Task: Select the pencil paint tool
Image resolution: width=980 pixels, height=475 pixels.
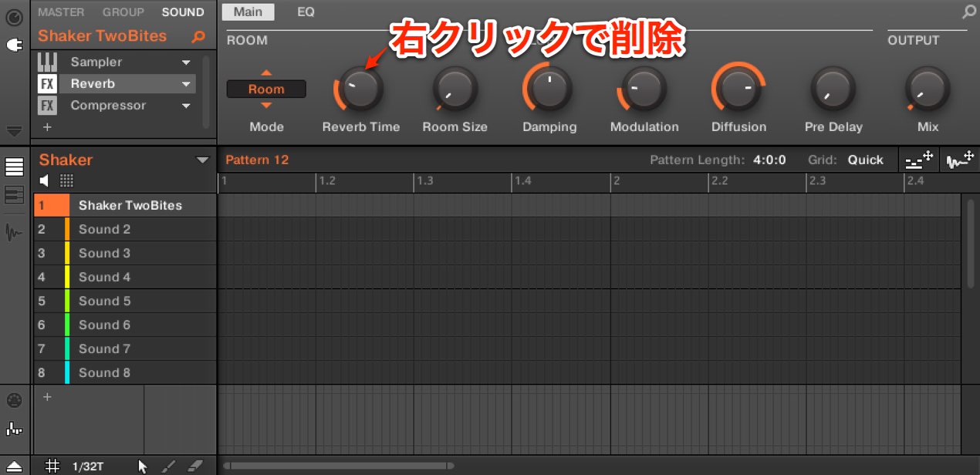Action: (x=169, y=466)
